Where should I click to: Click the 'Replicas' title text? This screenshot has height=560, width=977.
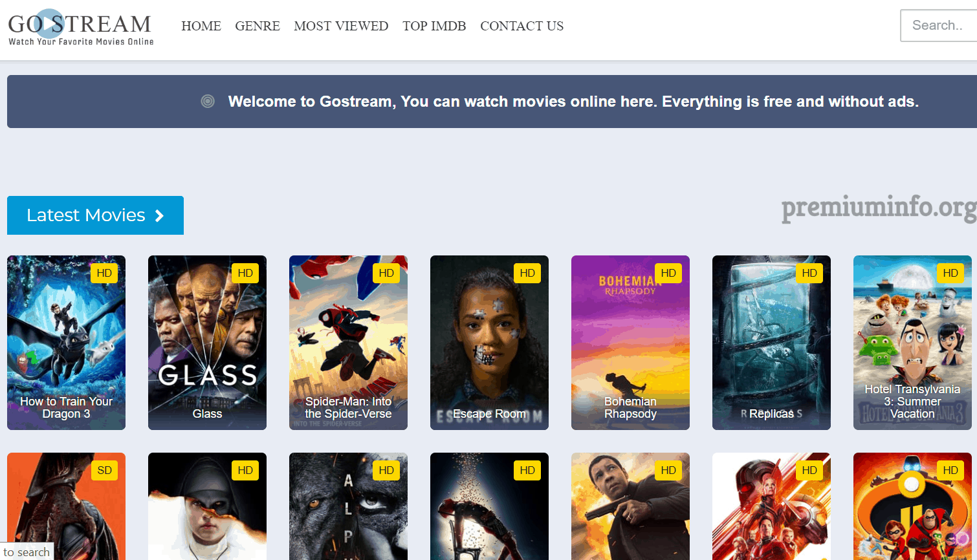pos(771,414)
